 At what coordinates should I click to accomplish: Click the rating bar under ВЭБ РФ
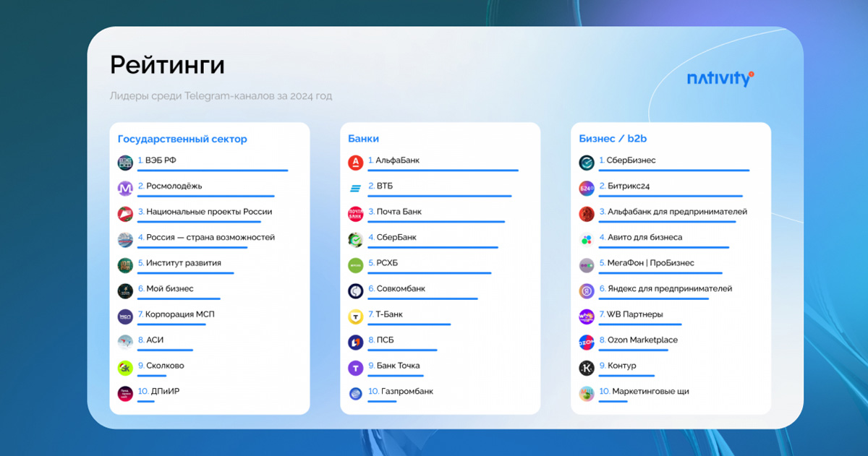click(x=213, y=171)
